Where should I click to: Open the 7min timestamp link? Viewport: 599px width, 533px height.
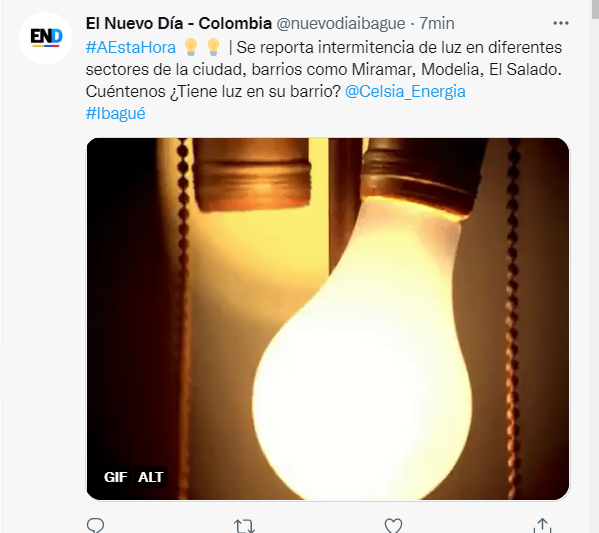coord(437,24)
